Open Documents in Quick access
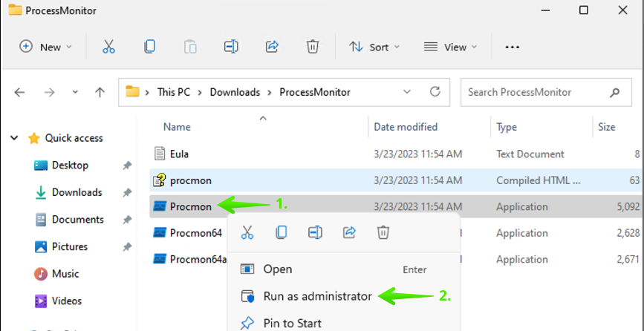 click(x=78, y=220)
